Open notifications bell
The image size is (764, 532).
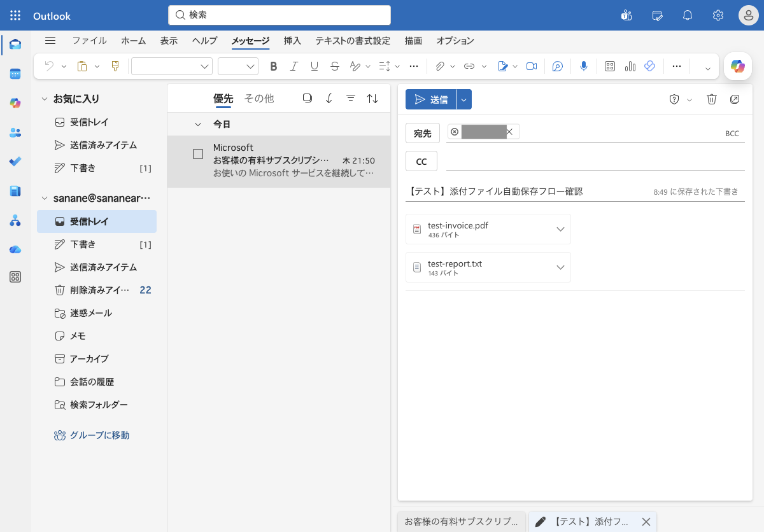coord(688,16)
